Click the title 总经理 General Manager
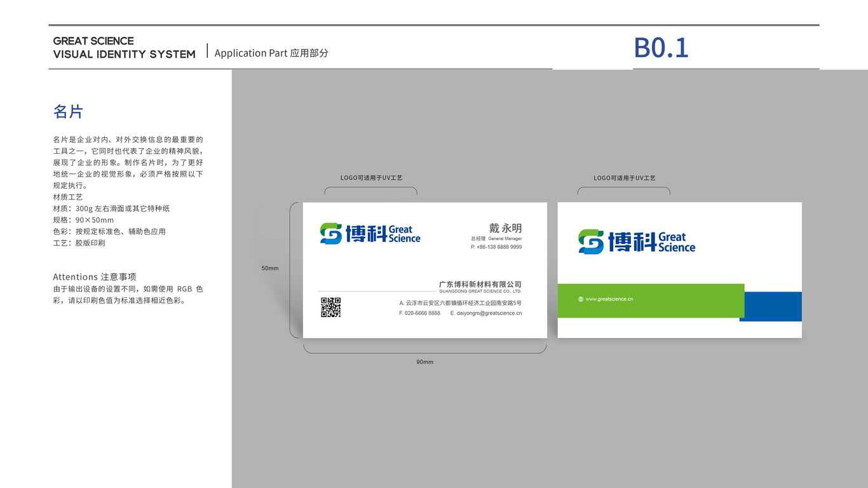 point(496,238)
